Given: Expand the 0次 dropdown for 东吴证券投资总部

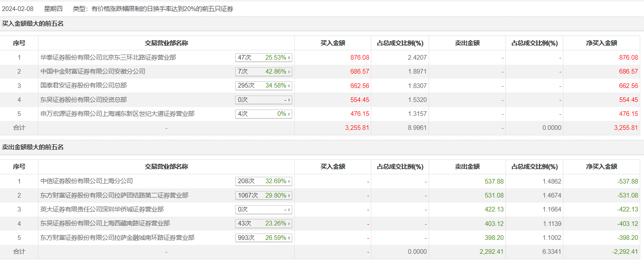Looking at the screenshot, I should tap(264, 100).
